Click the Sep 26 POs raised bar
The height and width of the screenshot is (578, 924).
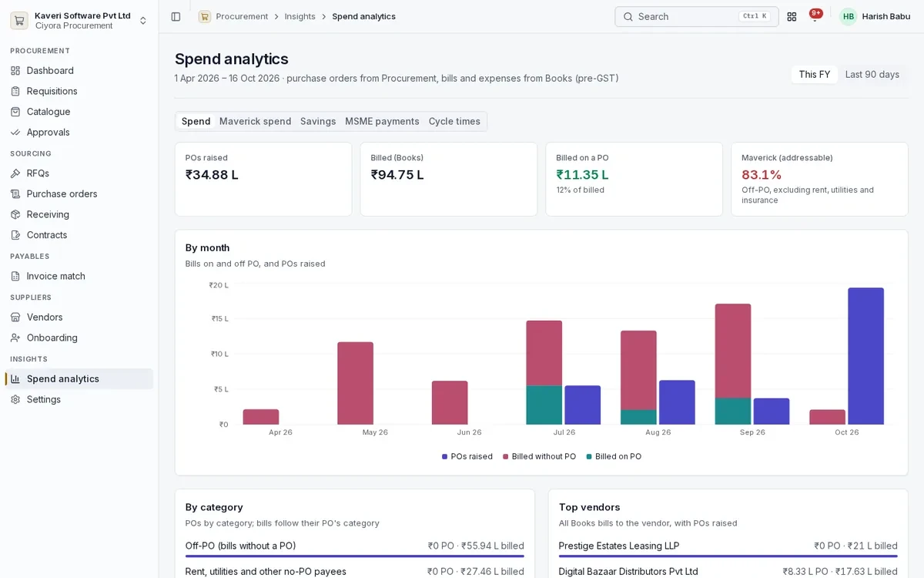tap(772, 412)
